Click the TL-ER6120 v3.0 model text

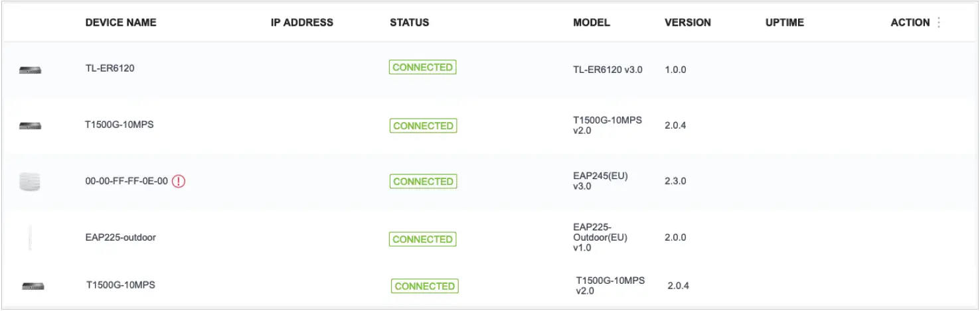pyautogui.click(x=608, y=70)
